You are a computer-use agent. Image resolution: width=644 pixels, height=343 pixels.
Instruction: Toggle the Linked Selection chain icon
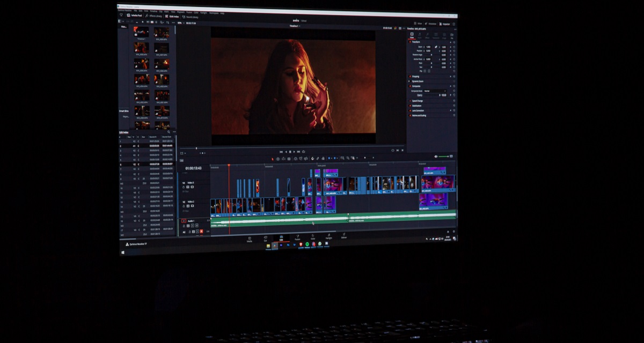(318, 158)
